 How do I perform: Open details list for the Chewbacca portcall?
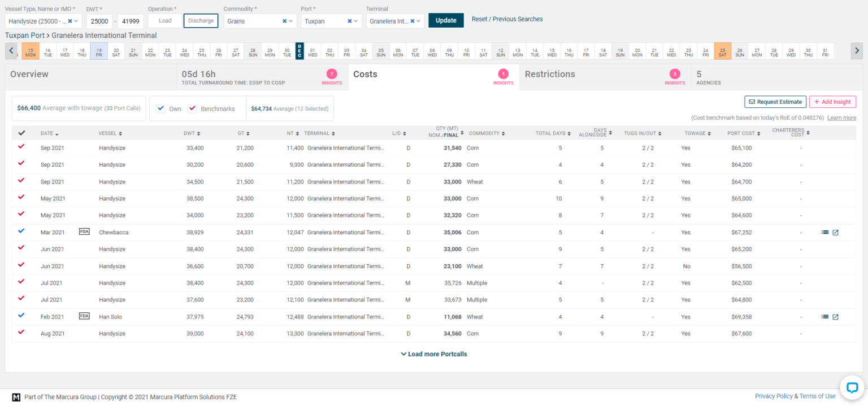(825, 232)
